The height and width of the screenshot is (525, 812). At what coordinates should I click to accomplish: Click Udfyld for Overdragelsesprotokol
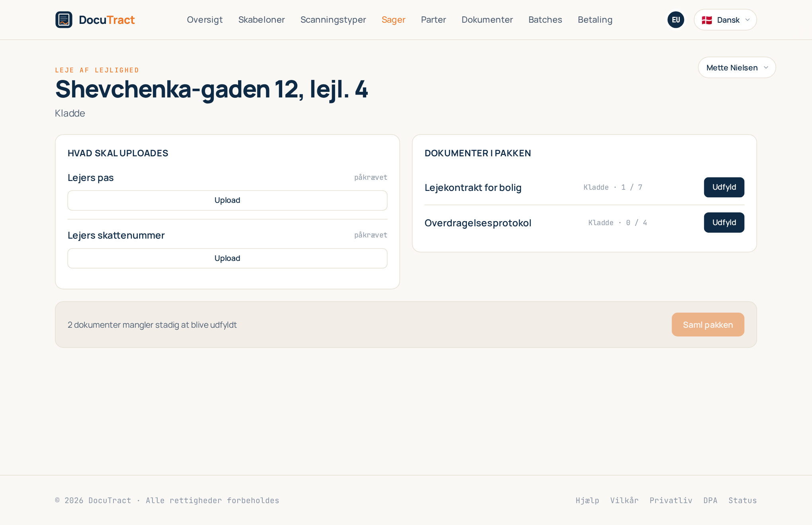pyautogui.click(x=724, y=223)
